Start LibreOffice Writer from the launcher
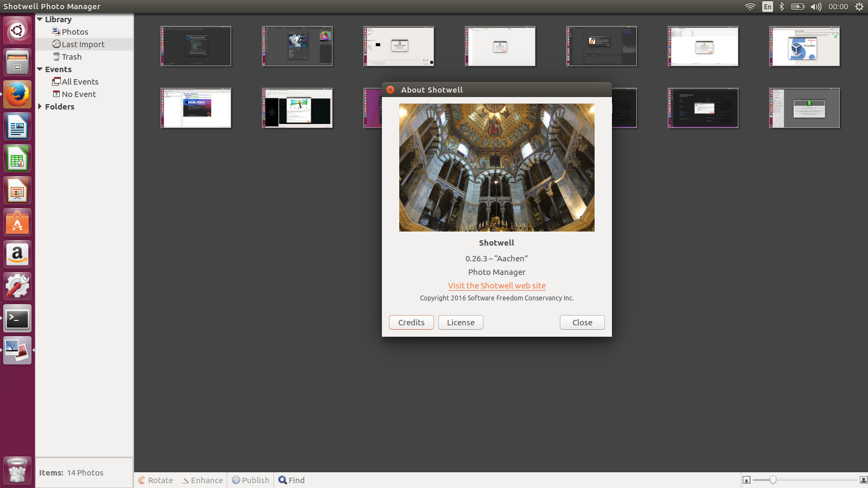The width and height of the screenshot is (868, 488). 17,126
